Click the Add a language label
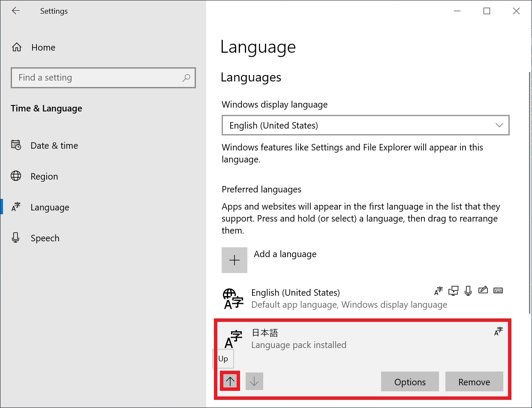Screen dimensions: 532x408 285,254
